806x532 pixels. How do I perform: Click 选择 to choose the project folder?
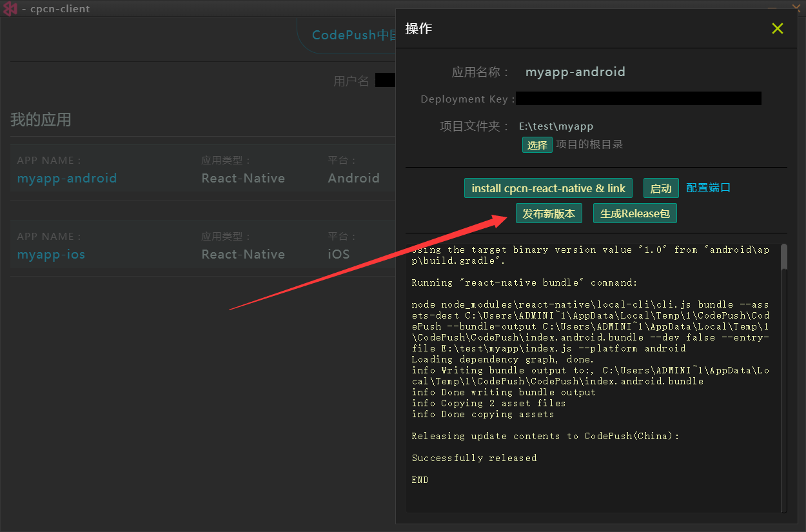[537, 145]
